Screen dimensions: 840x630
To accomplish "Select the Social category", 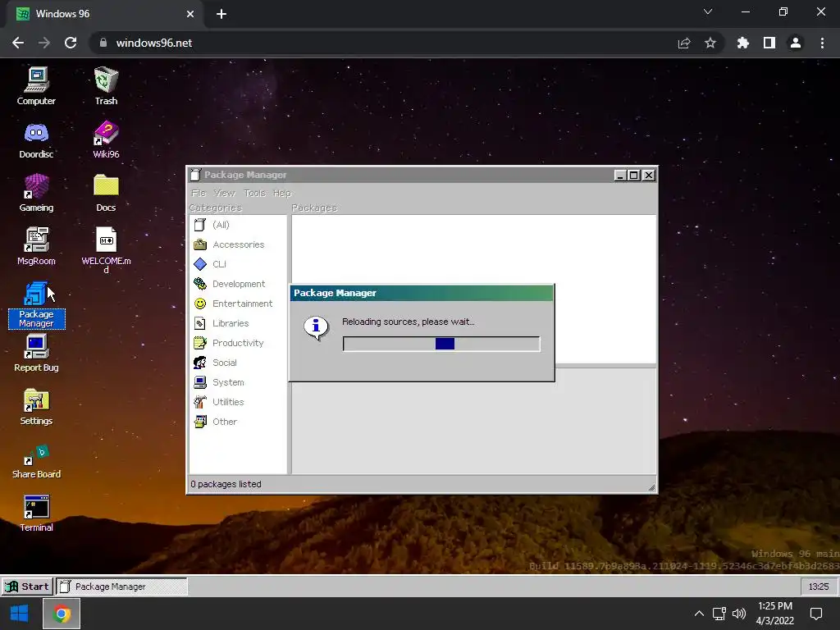I will click(238, 363).
